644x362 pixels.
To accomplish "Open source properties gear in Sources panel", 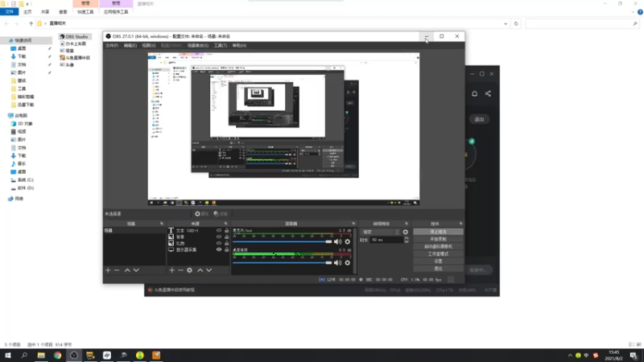I will 189,270.
